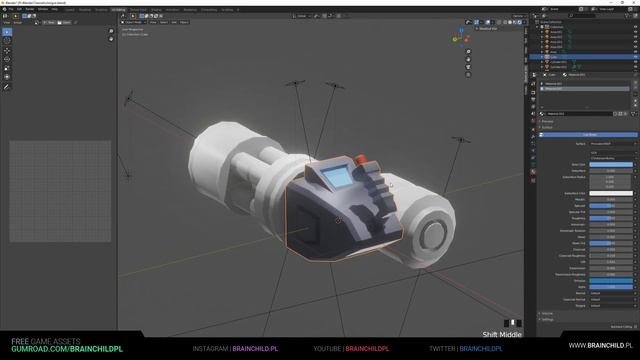The width and height of the screenshot is (640, 360).
Task: Open the Edit menu
Action: click(x=19, y=9)
